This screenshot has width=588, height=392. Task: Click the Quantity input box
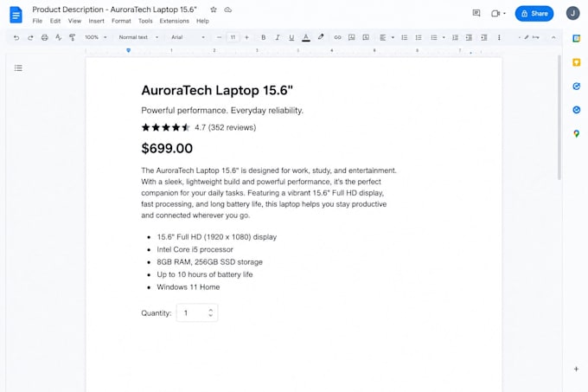point(197,313)
